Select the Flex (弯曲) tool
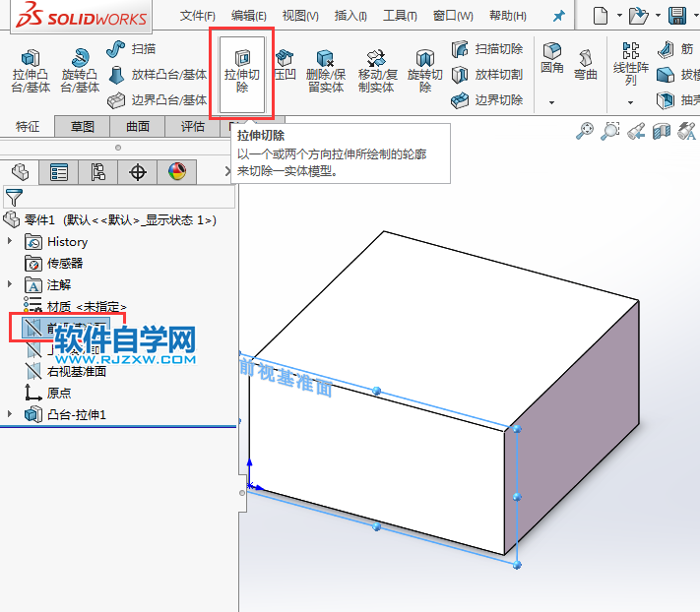The height and width of the screenshot is (612, 700). (x=586, y=65)
